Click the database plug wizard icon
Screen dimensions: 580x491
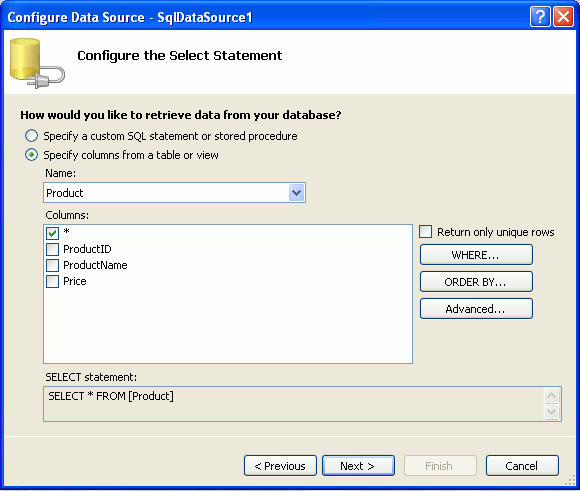(37, 64)
